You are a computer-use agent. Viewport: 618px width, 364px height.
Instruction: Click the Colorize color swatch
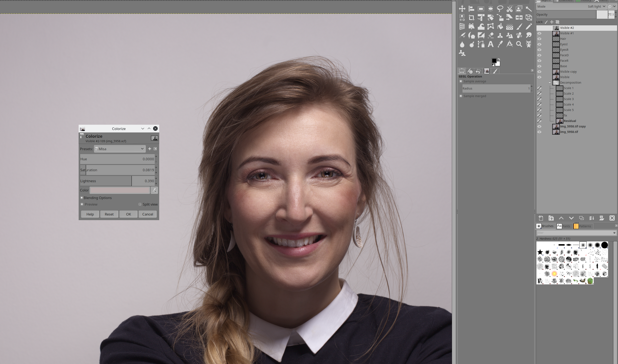120,190
